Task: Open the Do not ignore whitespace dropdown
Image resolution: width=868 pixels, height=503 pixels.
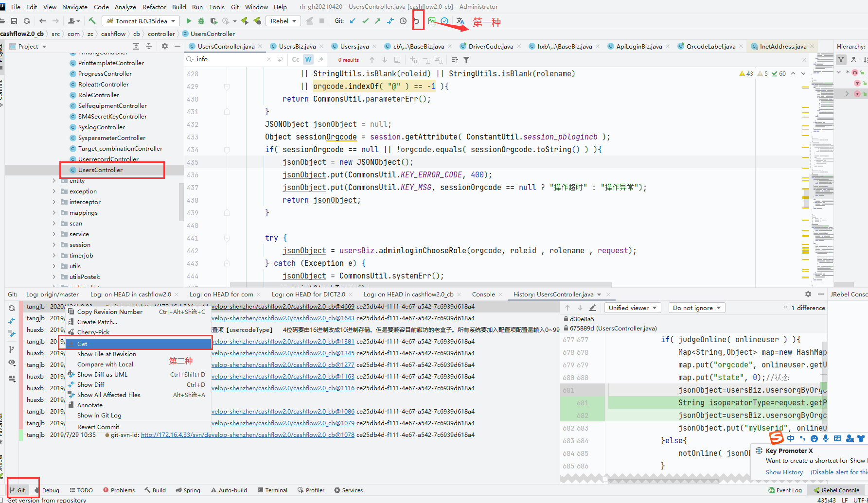Action: (696, 307)
